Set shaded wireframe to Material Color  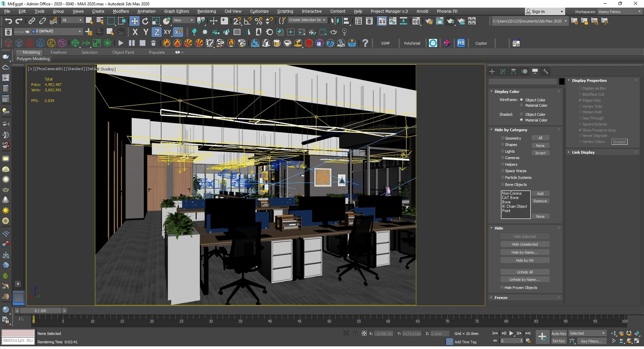click(521, 120)
